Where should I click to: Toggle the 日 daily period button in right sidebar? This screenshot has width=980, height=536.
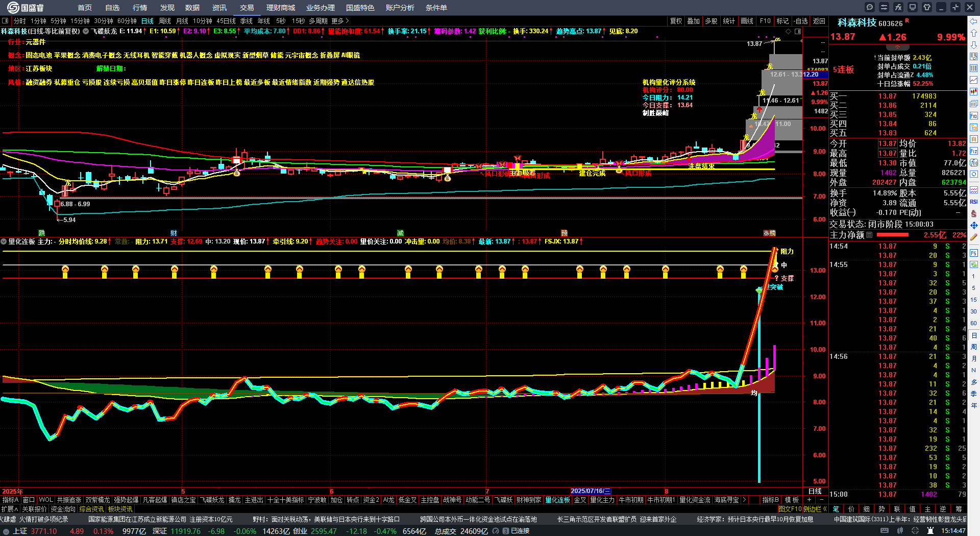click(974, 335)
